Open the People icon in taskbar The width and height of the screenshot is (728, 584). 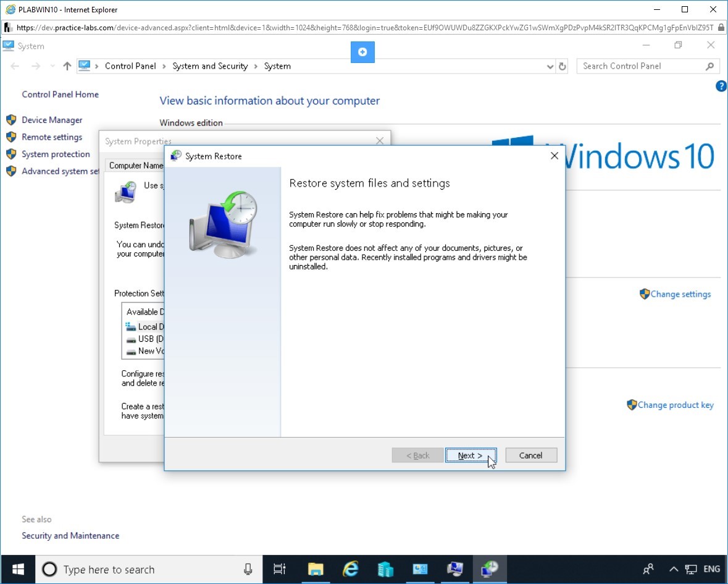(x=648, y=569)
